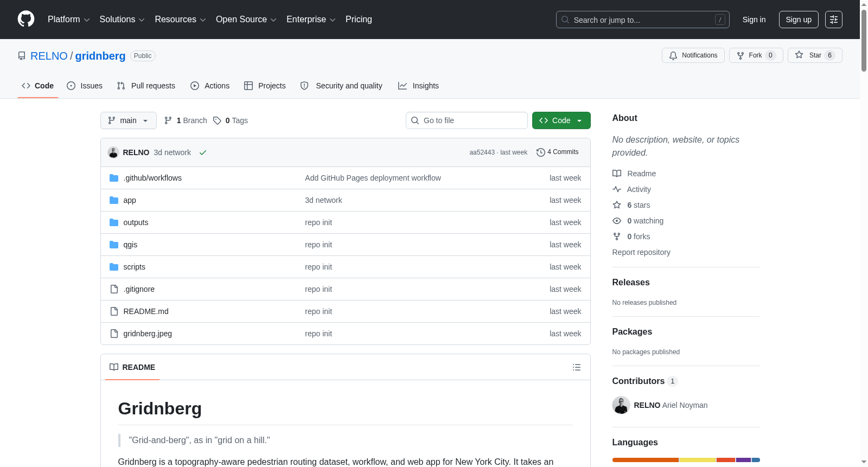Viewport: 868px width, 467px height.
Task: Expand the Open Source menu
Action: click(246, 20)
